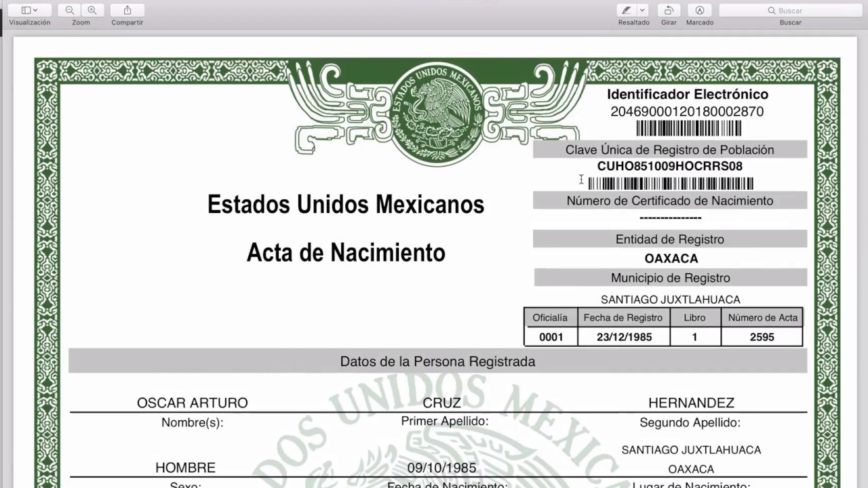Click the Fecha de Registro column header

coord(623,317)
